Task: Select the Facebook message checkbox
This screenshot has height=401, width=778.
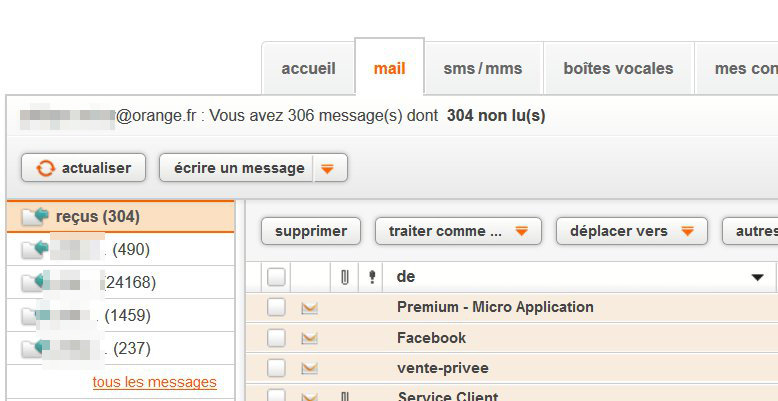Action: [276, 338]
